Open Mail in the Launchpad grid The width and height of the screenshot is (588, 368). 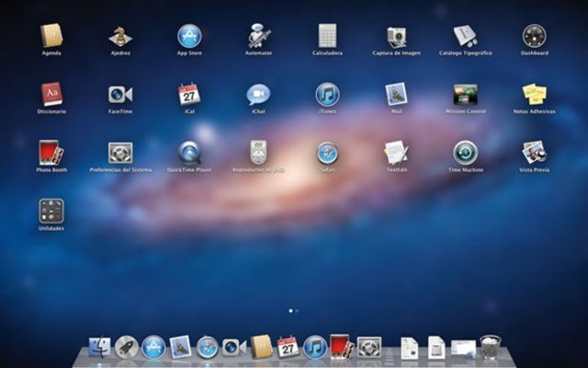[x=396, y=94]
